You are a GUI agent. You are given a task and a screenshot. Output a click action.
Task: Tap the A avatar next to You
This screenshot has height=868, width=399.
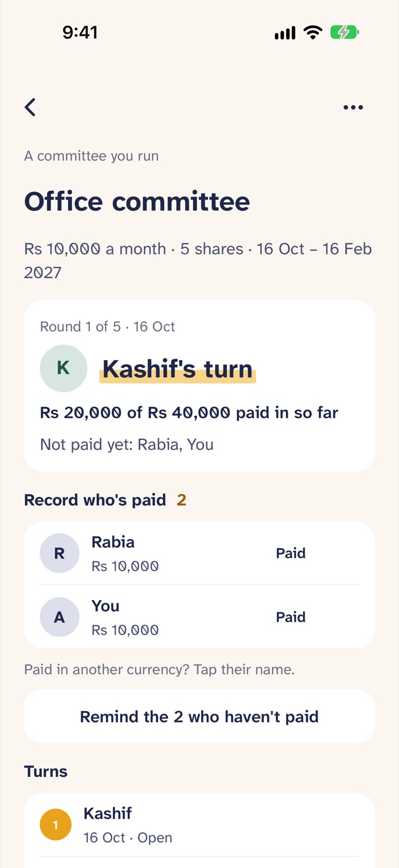[x=60, y=617]
